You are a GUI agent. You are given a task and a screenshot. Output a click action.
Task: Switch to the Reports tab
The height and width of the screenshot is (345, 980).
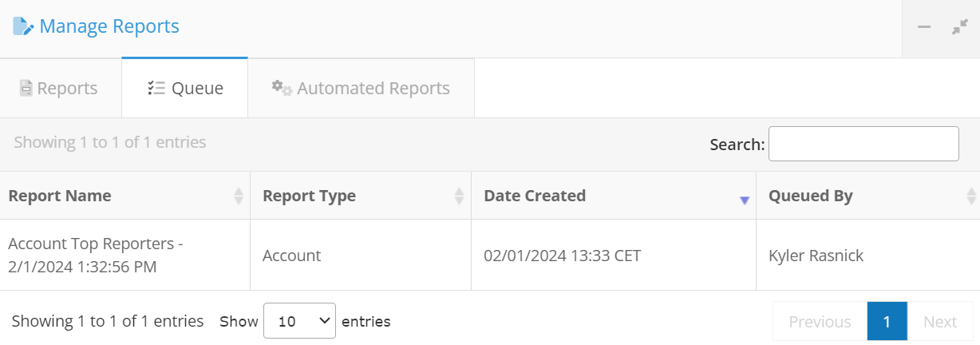pyautogui.click(x=61, y=88)
